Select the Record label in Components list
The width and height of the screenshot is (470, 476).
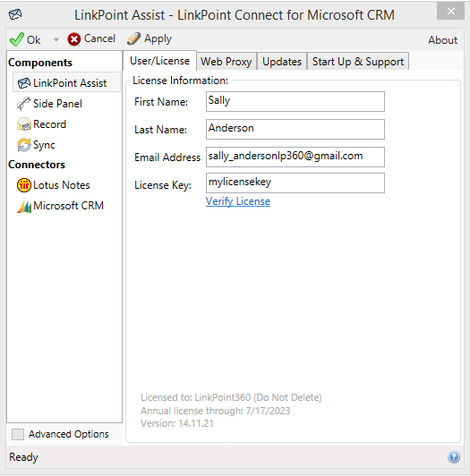point(49,124)
